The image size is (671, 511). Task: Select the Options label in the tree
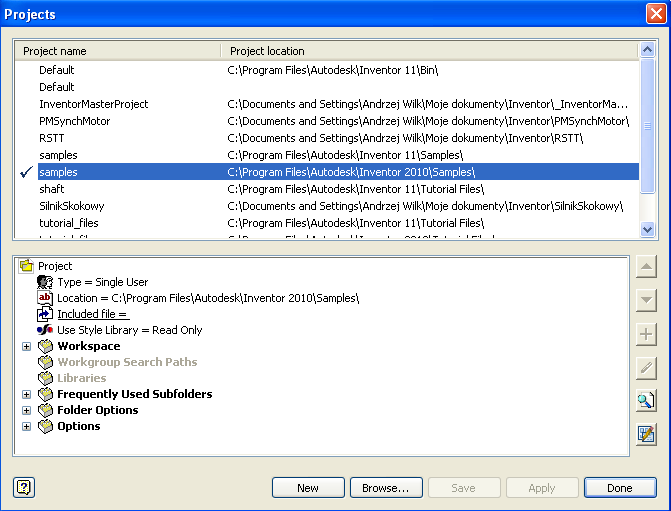pyautogui.click(x=79, y=426)
